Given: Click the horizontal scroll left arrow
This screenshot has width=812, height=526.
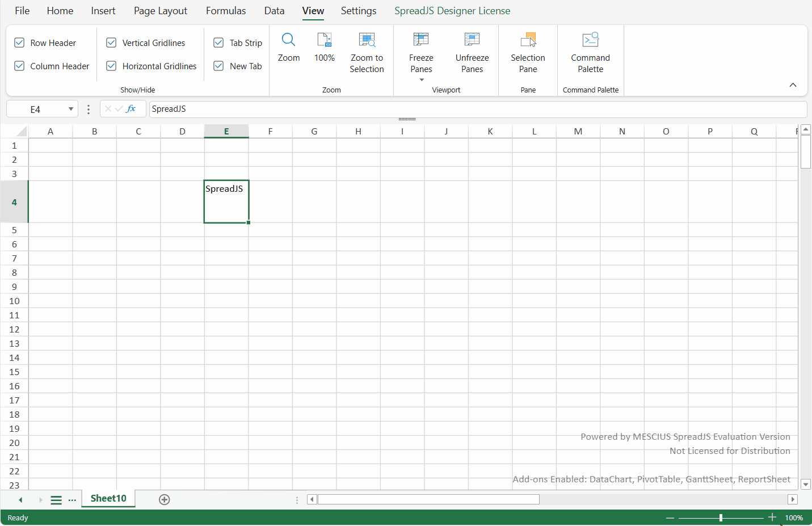Looking at the screenshot, I should (312, 499).
